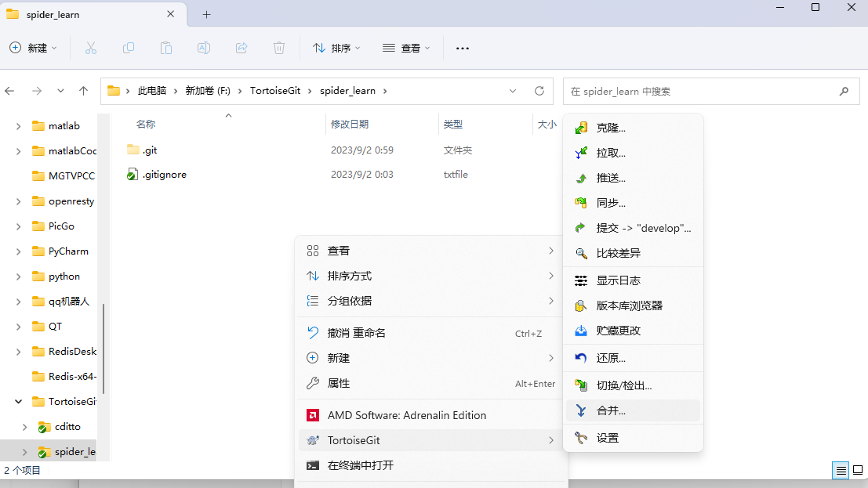Open Sync (同步...) dialog
Viewport: 868px width, 488px height.
pos(633,203)
